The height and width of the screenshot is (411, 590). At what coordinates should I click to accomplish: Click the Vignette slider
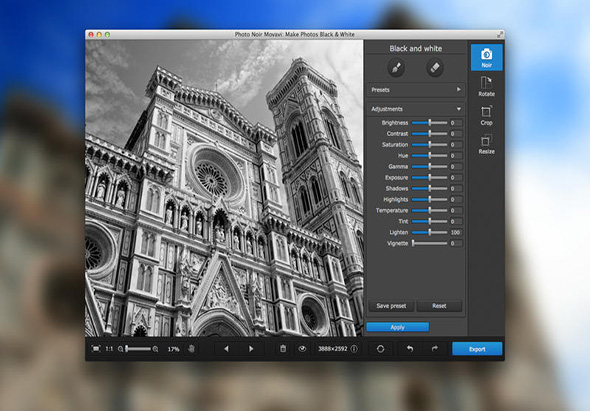[429, 243]
